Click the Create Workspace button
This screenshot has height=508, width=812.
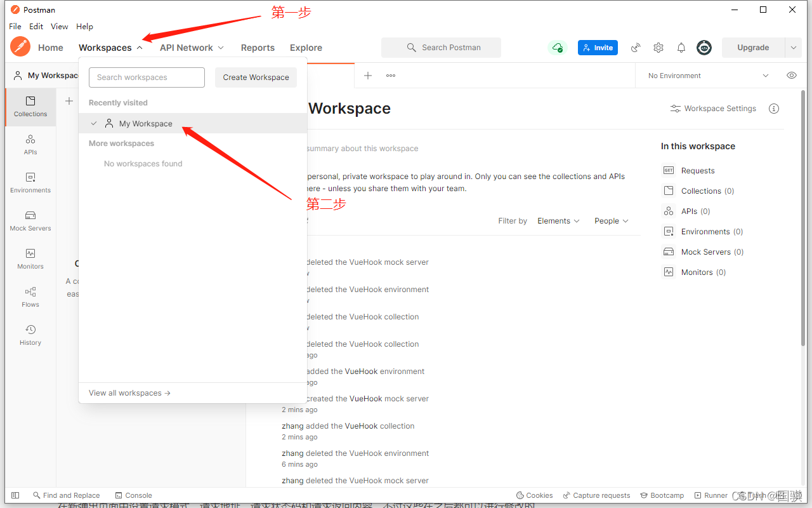click(256, 77)
